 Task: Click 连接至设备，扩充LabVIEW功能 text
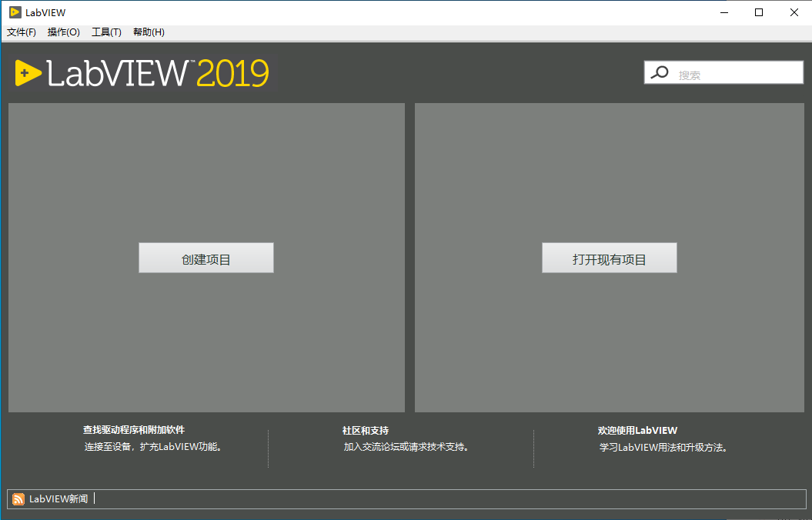click(155, 446)
